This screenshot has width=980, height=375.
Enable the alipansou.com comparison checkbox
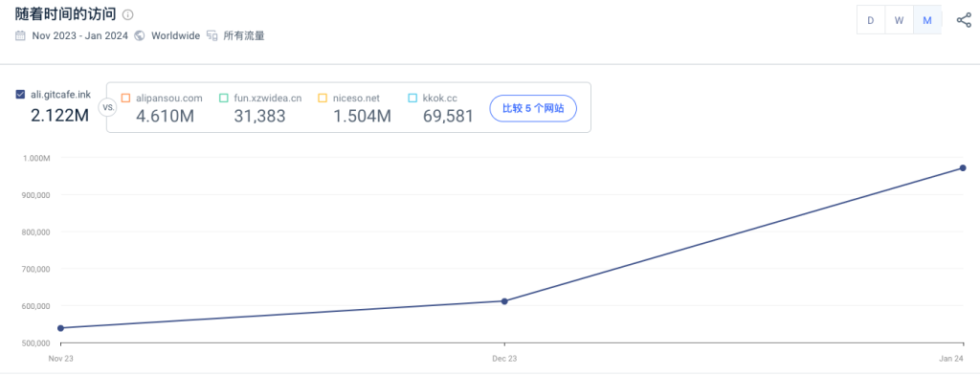click(x=125, y=99)
